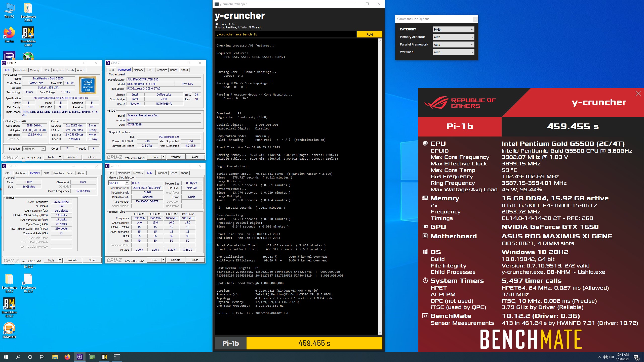The height and width of the screenshot is (362, 644).
Task: Click Tools in the Memory window
Action: coord(51,260)
